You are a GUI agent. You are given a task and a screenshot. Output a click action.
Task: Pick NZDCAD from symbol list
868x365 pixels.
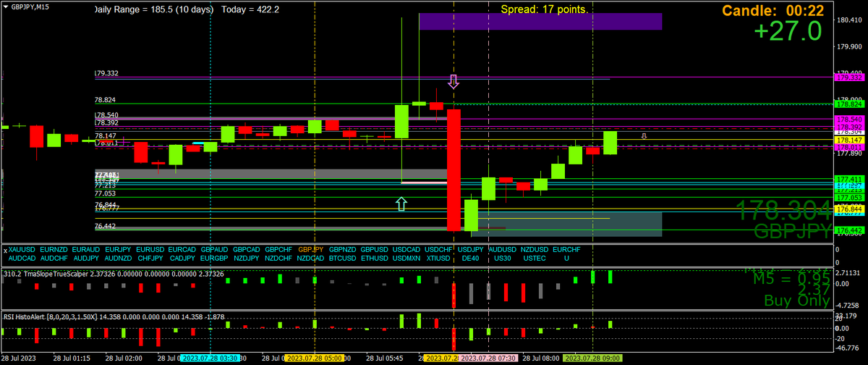[x=311, y=258]
